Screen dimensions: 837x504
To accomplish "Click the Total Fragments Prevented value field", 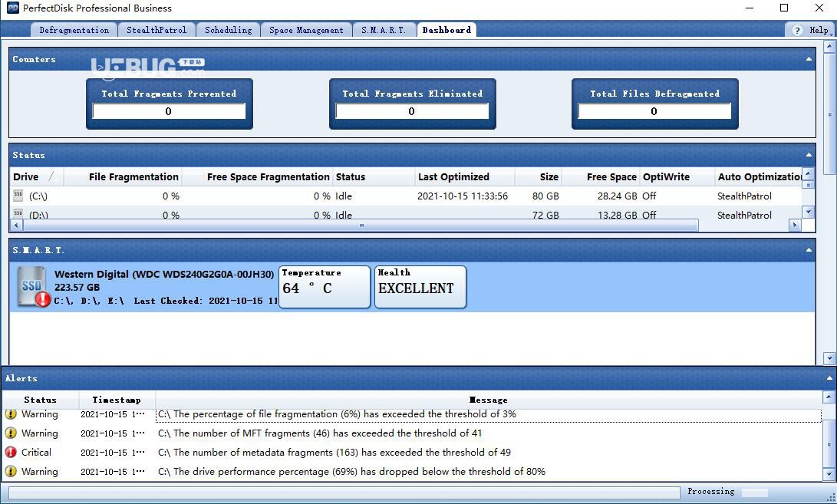I will [169, 111].
